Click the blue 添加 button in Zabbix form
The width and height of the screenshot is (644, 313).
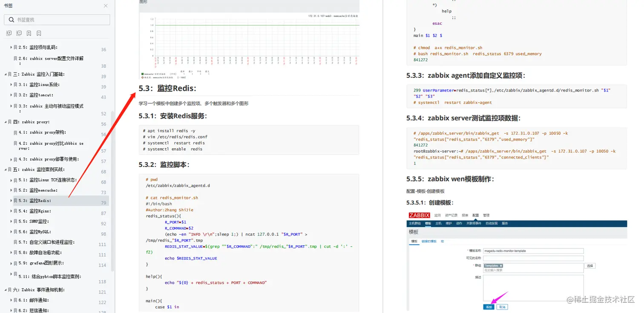coord(489,307)
